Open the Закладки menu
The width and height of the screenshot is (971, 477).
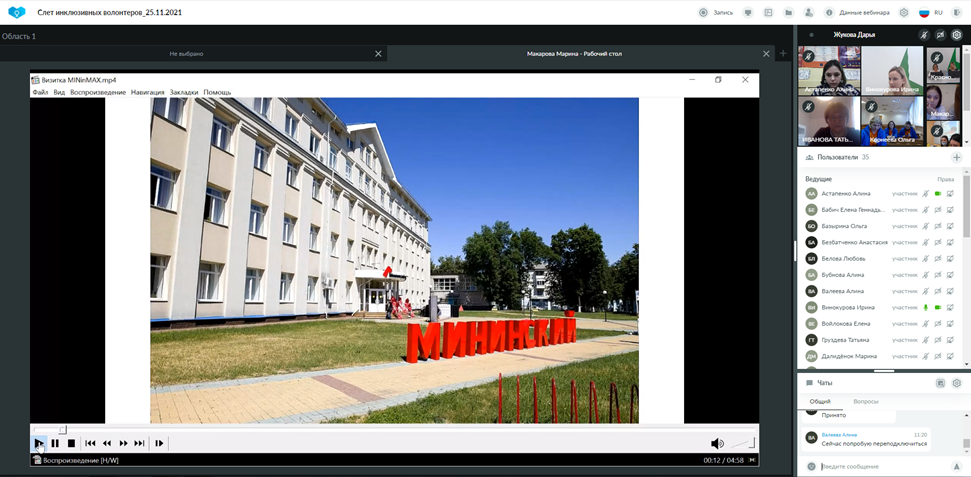pos(184,92)
